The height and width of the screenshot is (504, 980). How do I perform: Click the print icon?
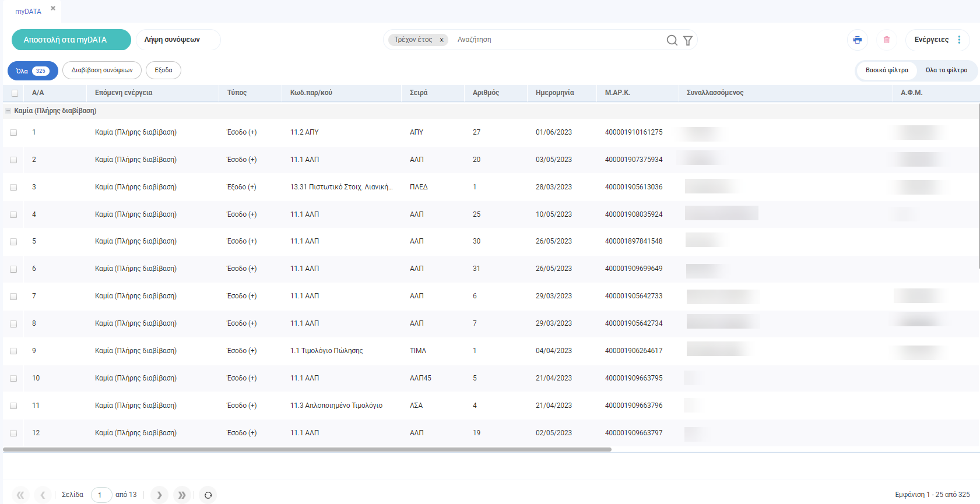(857, 40)
